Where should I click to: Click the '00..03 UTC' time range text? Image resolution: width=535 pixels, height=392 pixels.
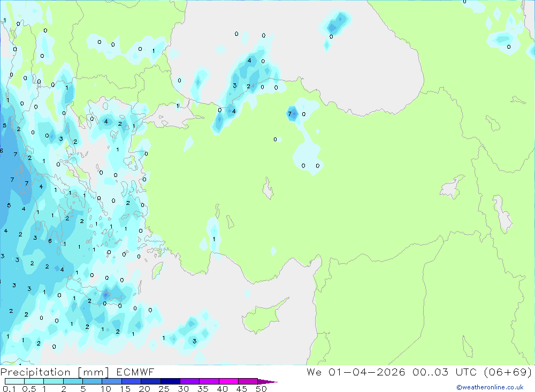point(444,372)
